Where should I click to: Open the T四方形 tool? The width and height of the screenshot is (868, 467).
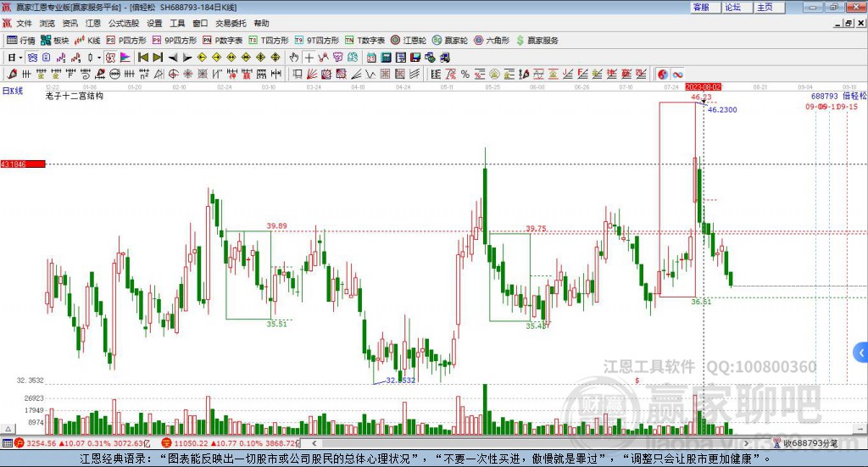269,41
